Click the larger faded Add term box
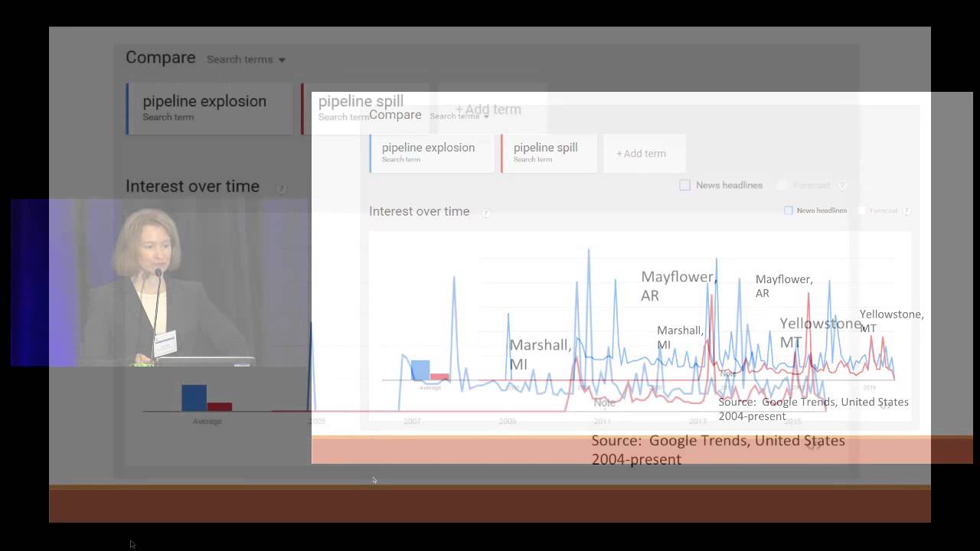Image resolution: width=980 pixels, height=551 pixels. [x=493, y=109]
